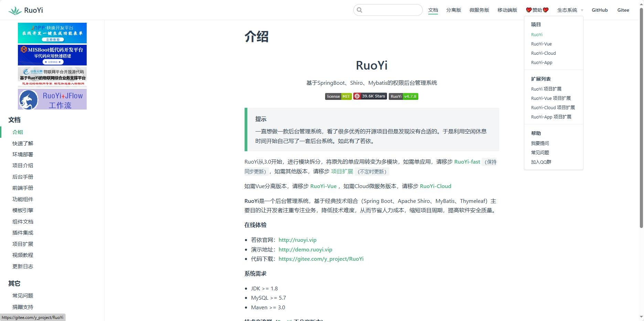Open the GitHub link in navbar
The width and height of the screenshot is (644, 321).
pos(599,10)
